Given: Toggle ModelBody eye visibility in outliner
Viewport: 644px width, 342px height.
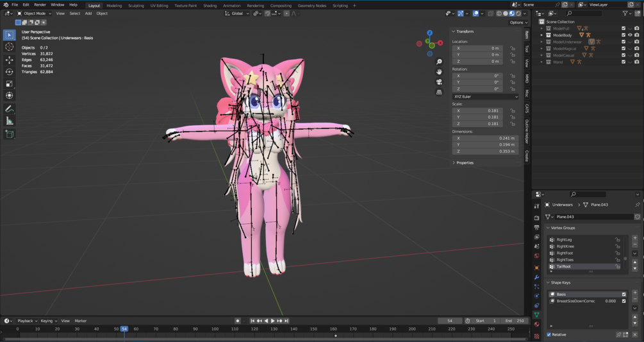Looking at the screenshot, I should [x=630, y=35].
